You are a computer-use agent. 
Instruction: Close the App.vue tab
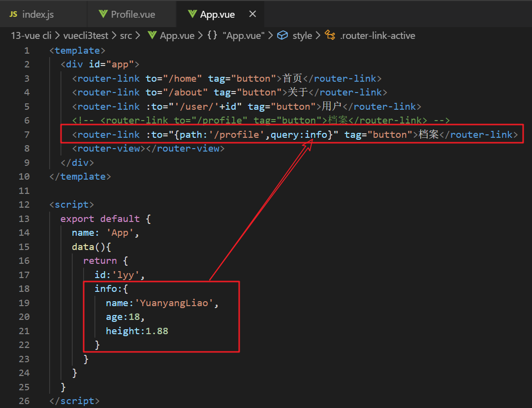point(252,14)
